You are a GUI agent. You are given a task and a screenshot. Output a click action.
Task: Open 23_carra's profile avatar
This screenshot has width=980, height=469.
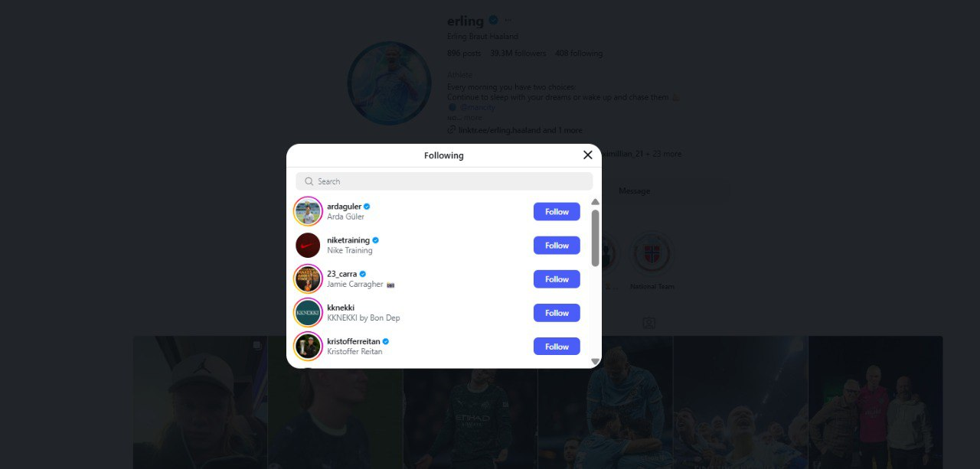coord(308,278)
